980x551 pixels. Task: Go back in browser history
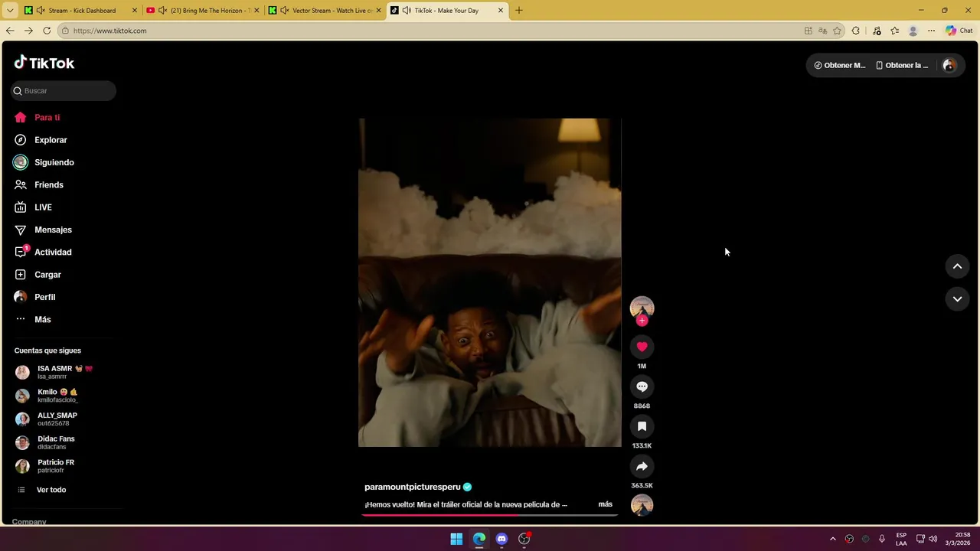(10, 31)
